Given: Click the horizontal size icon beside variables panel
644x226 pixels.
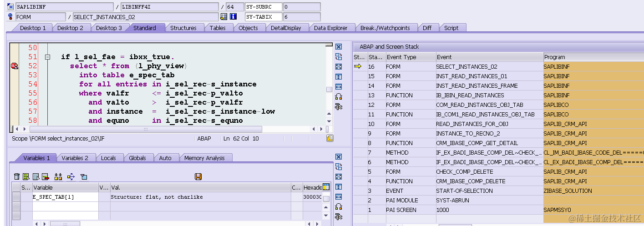Looking at the screenshot, I should click(338, 196).
